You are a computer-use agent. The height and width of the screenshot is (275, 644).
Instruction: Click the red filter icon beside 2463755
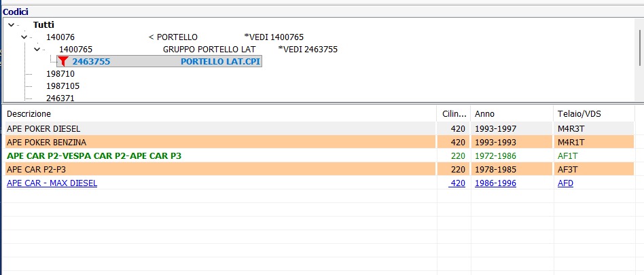[x=62, y=62]
